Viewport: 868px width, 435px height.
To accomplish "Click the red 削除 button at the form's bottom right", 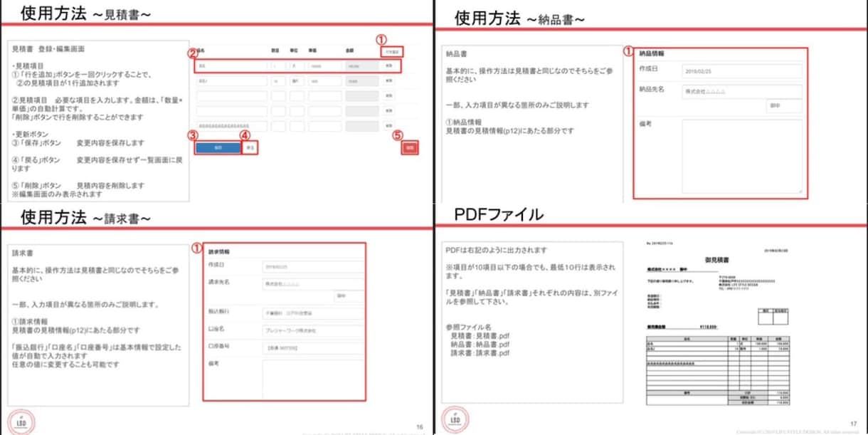I will 410,147.
